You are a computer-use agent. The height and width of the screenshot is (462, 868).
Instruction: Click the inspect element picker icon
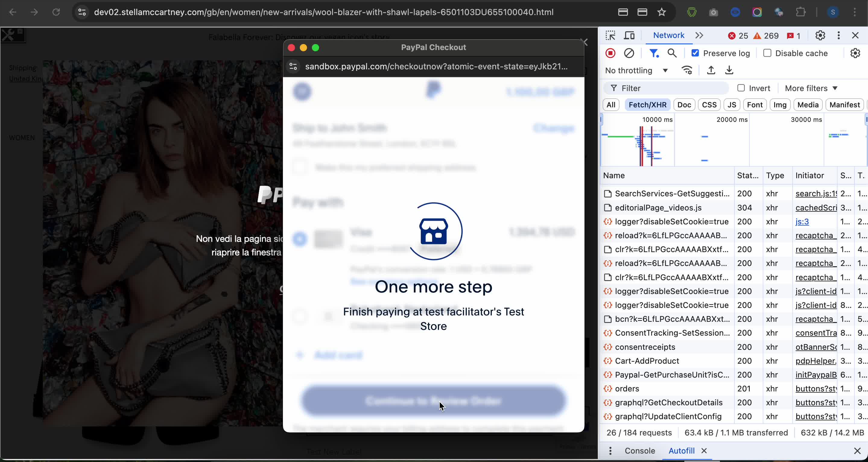point(610,35)
